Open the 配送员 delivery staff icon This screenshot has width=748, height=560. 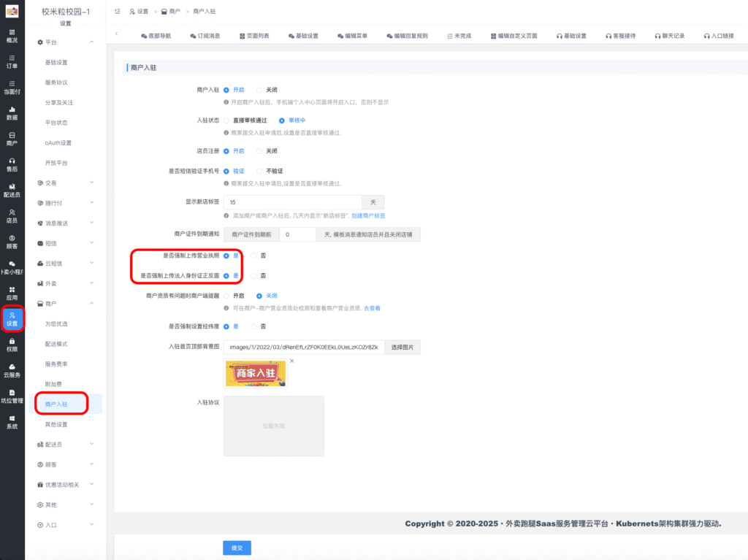tap(12, 191)
